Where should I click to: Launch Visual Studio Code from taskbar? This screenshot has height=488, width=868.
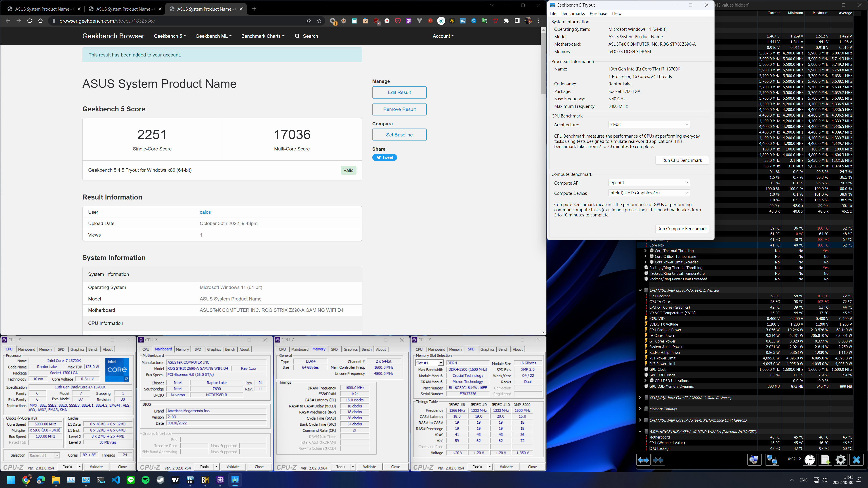(116, 480)
